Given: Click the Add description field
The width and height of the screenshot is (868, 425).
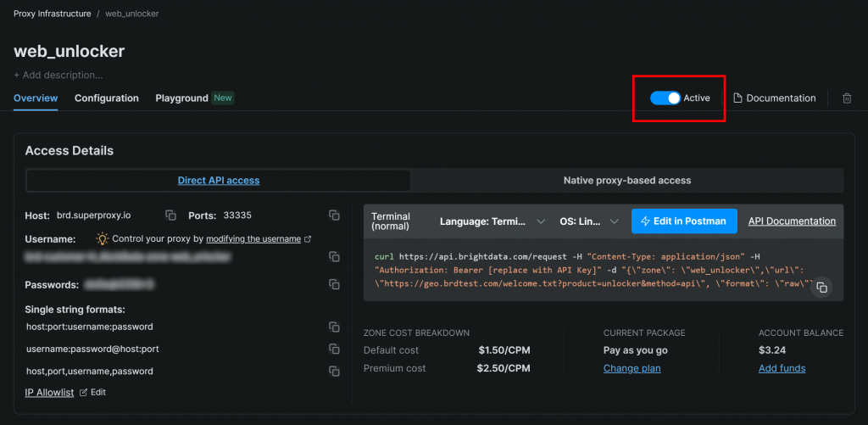Looking at the screenshot, I should 58,75.
